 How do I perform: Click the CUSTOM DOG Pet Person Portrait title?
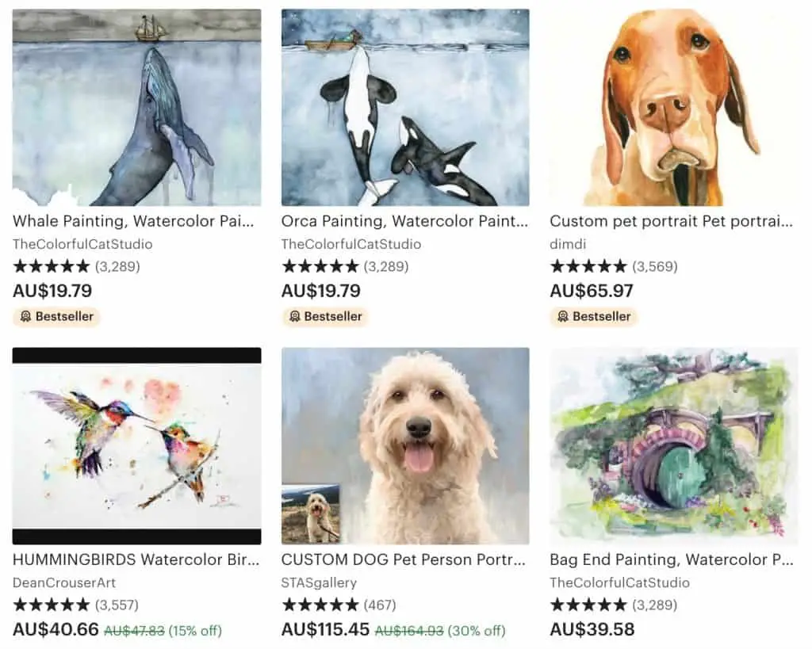point(404,560)
